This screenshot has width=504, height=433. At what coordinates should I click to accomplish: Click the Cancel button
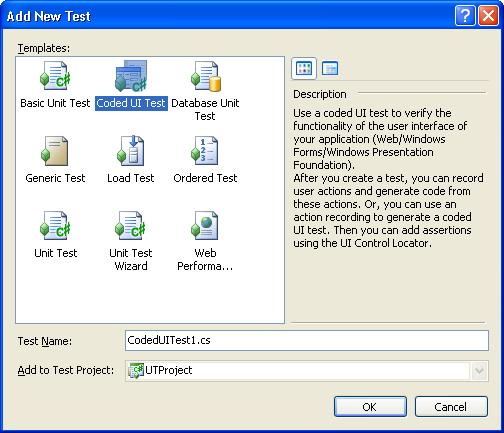coord(451,407)
